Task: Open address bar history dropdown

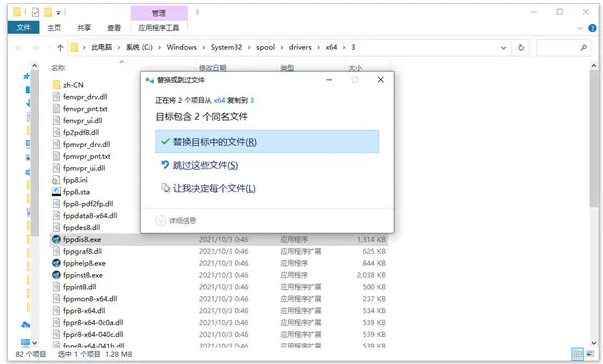Action: click(x=503, y=48)
